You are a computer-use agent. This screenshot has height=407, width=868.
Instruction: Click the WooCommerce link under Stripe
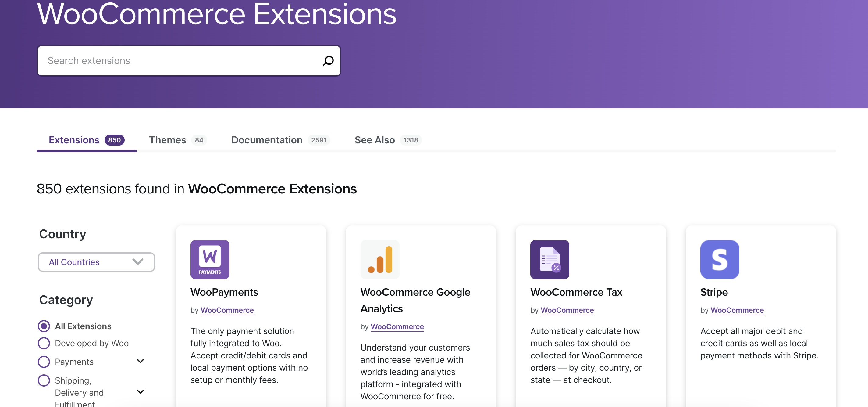click(x=737, y=310)
